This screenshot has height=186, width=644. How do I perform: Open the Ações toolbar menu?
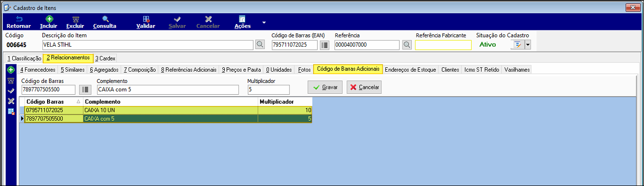(x=242, y=22)
